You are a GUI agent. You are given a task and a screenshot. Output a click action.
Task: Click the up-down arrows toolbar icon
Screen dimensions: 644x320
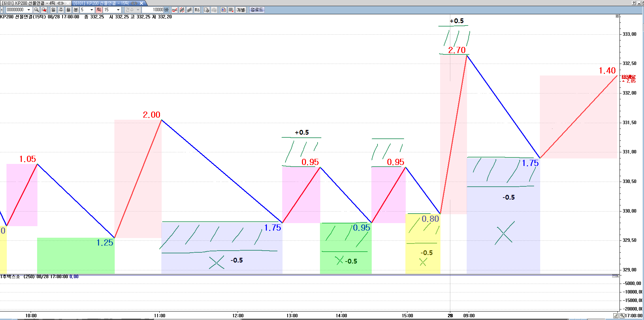click(197, 10)
